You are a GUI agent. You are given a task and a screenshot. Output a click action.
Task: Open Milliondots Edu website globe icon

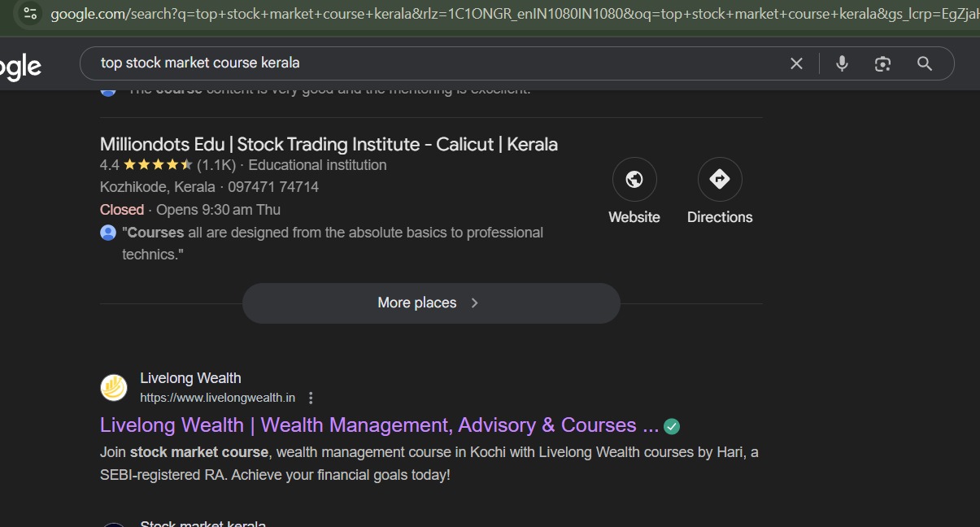click(x=634, y=180)
